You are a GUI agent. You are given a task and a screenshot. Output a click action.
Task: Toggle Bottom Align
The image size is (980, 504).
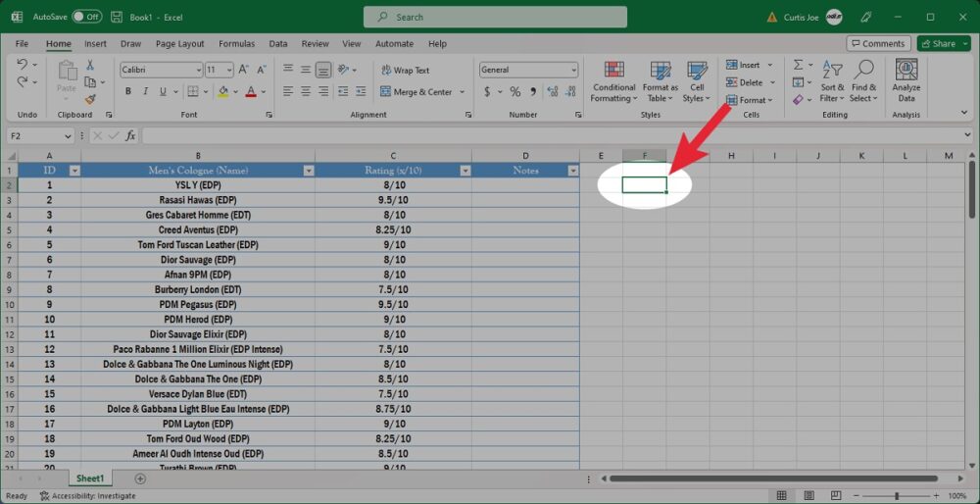click(x=323, y=70)
